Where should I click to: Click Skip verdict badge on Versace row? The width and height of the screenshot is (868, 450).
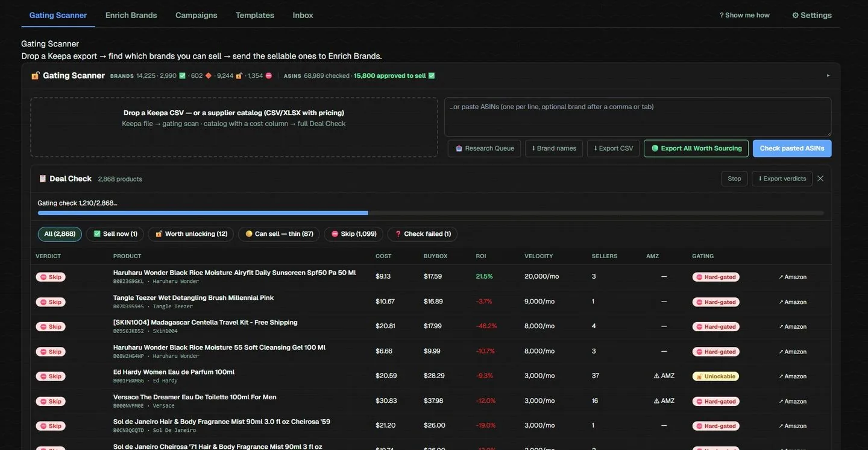pyautogui.click(x=51, y=401)
